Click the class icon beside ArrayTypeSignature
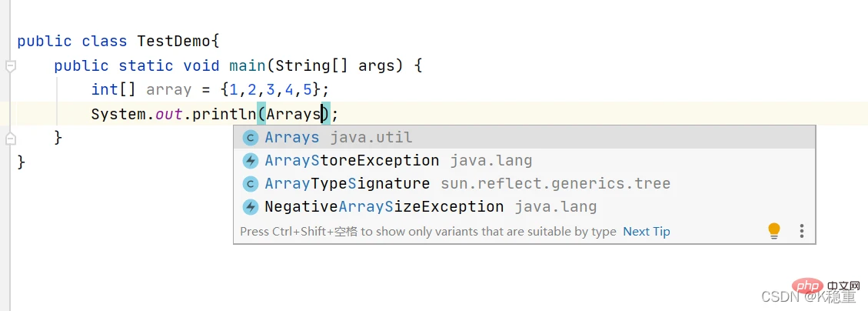The image size is (868, 311). point(251,183)
